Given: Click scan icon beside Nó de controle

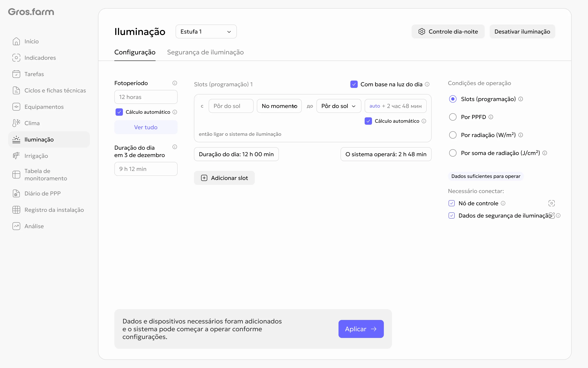Looking at the screenshot, I should point(551,203).
